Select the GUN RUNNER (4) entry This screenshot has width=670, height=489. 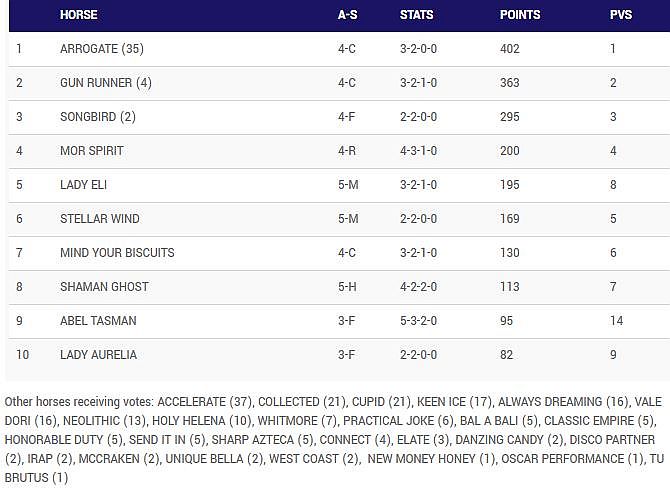point(106,83)
